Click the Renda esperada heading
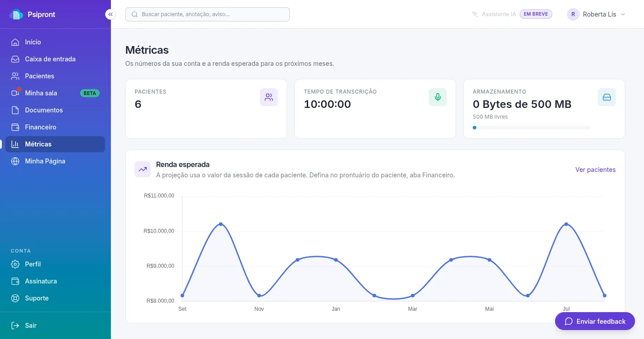 [x=183, y=164]
